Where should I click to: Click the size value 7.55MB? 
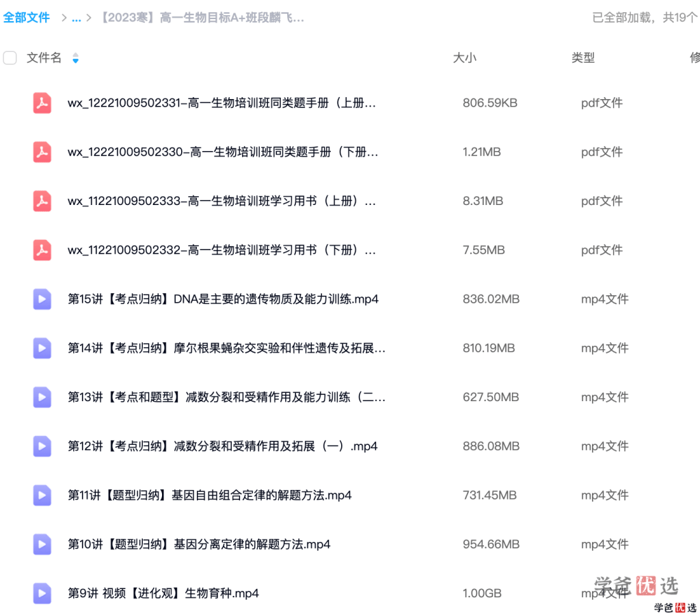[x=483, y=250]
